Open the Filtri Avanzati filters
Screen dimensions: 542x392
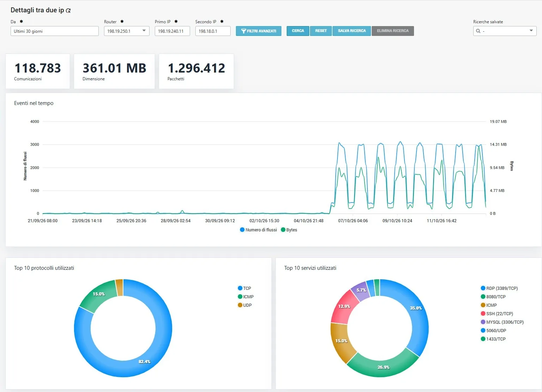tap(258, 31)
